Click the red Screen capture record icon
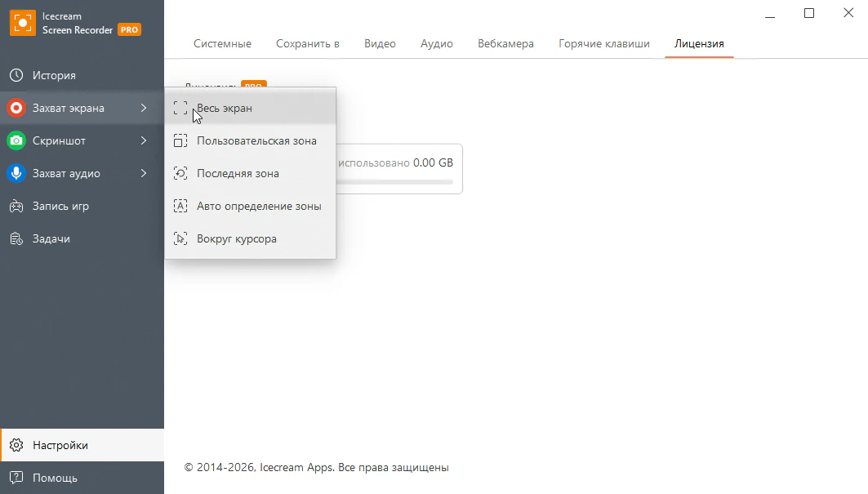 (16, 108)
